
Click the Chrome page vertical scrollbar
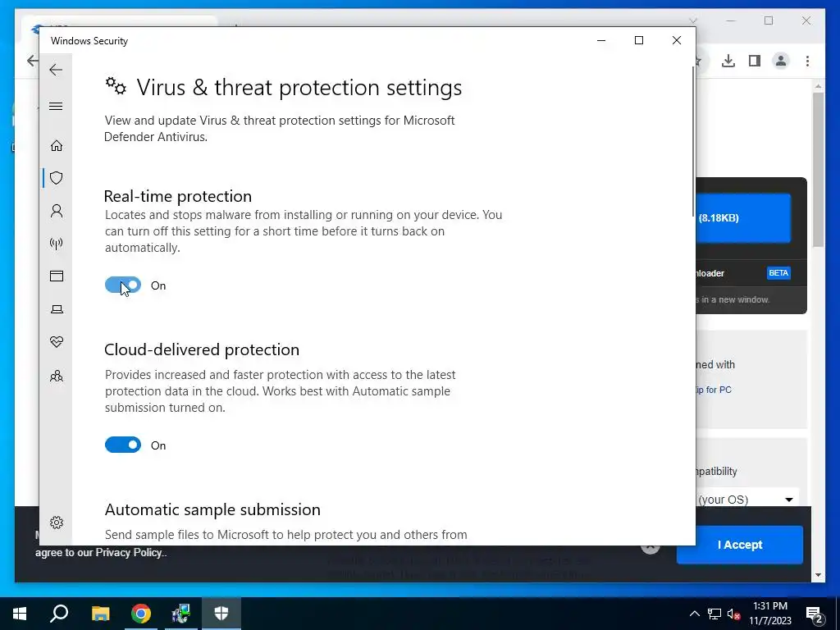[818, 170]
